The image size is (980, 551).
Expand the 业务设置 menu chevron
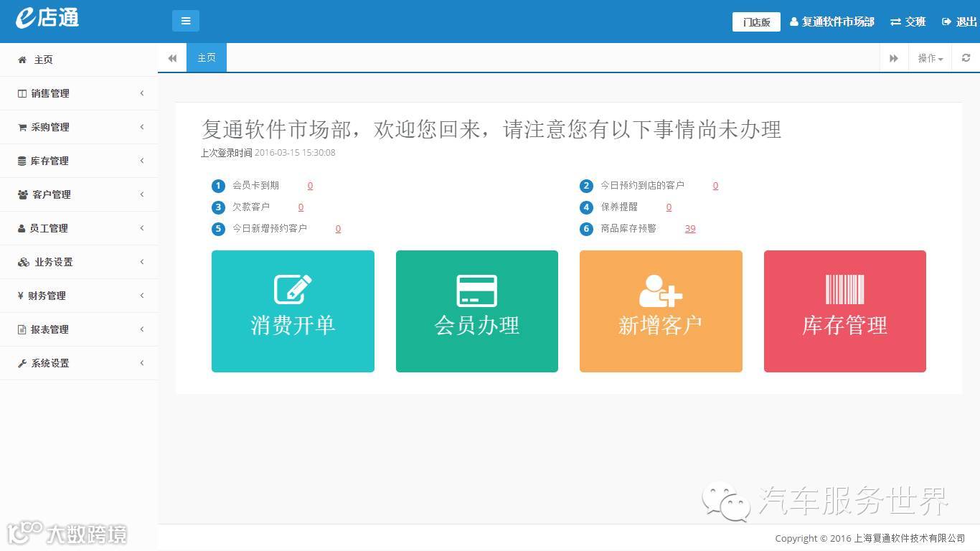point(142,262)
